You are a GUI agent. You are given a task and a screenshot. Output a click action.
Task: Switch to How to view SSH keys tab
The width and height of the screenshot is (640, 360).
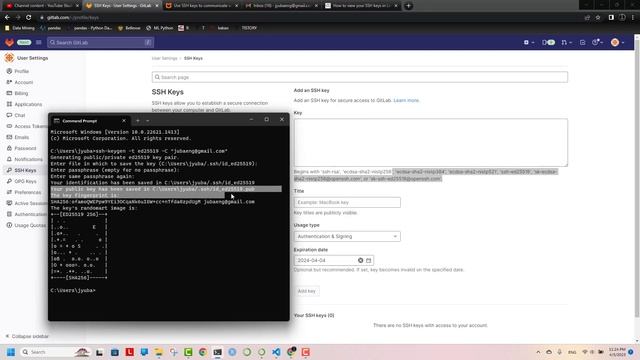(x=360, y=6)
